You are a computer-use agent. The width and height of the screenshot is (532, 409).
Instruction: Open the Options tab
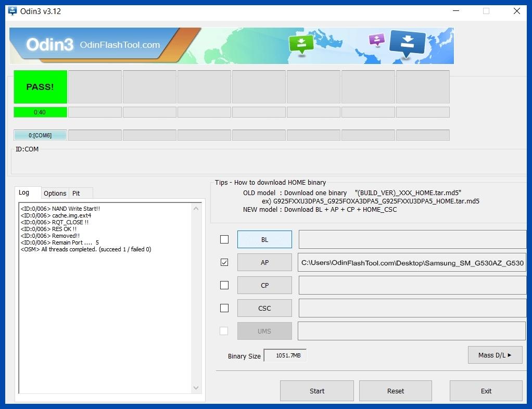coord(55,193)
